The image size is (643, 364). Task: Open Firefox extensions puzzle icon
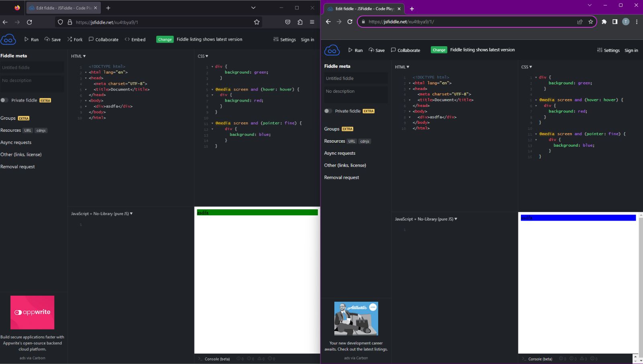pyautogui.click(x=300, y=22)
